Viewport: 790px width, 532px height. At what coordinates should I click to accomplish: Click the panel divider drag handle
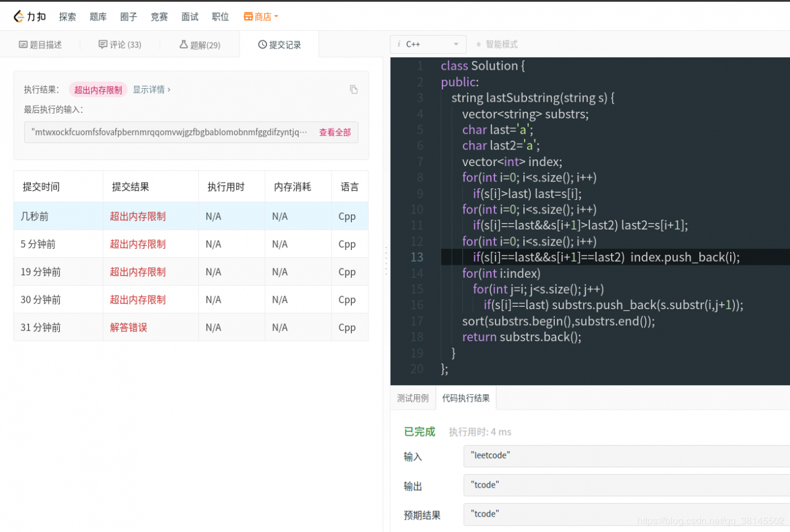(x=386, y=261)
